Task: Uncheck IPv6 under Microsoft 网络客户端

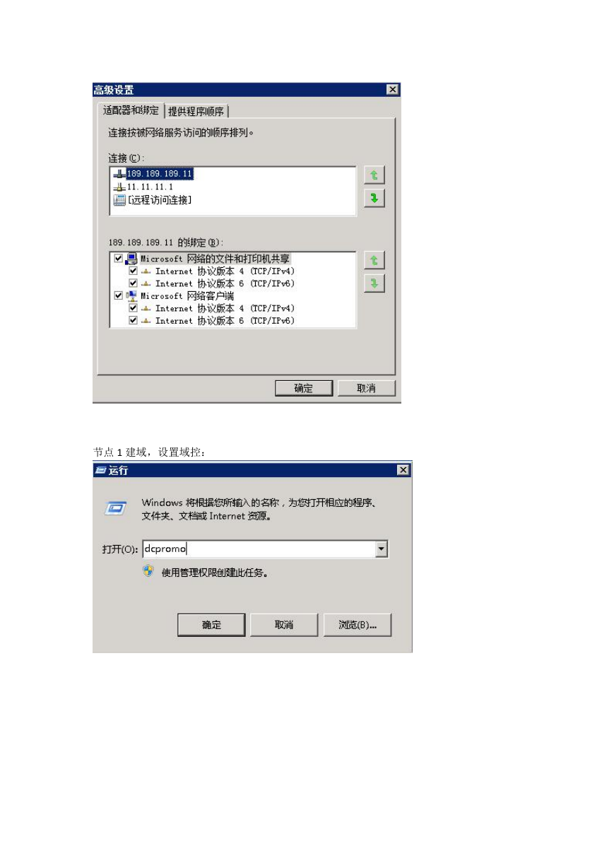Action: click(x=134, y=321)
